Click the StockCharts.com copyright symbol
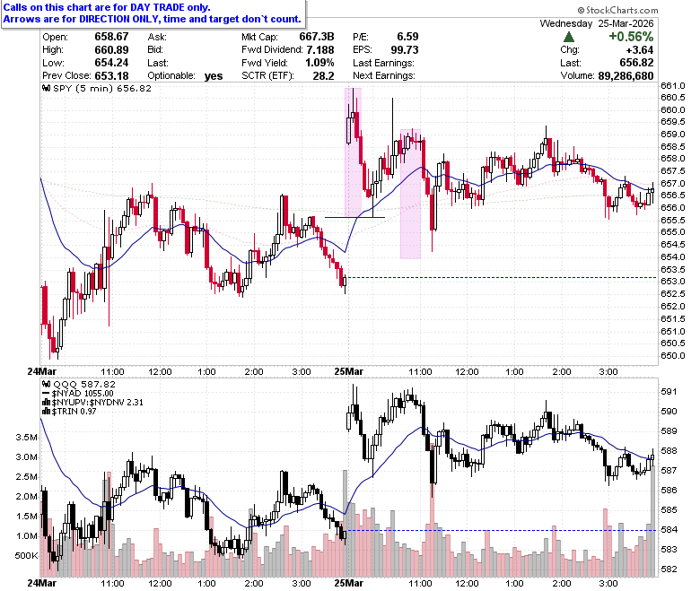This screenshot has height=591, width=700. click(581, 10)
